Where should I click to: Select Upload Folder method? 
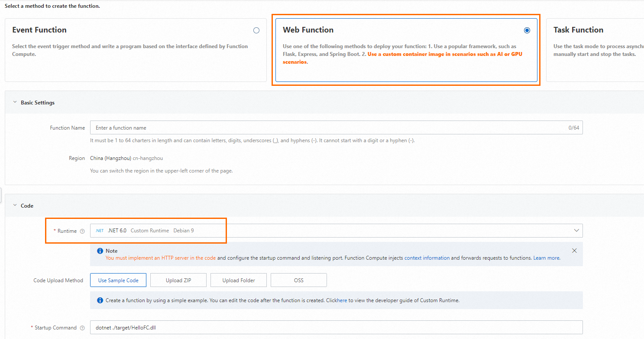(239, 280)
